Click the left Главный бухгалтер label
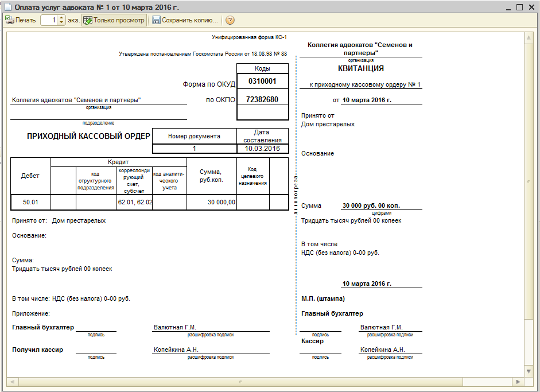 click(43, 327)
